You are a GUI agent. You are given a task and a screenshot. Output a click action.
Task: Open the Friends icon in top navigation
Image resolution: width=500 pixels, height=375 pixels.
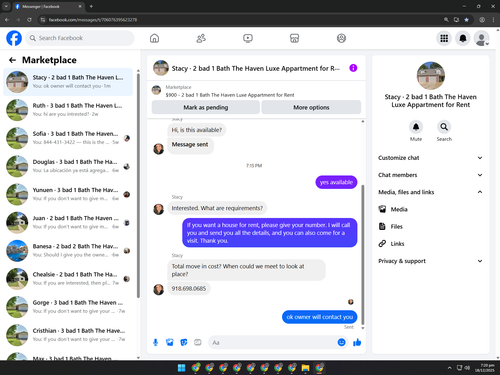[x=201, y=38]
